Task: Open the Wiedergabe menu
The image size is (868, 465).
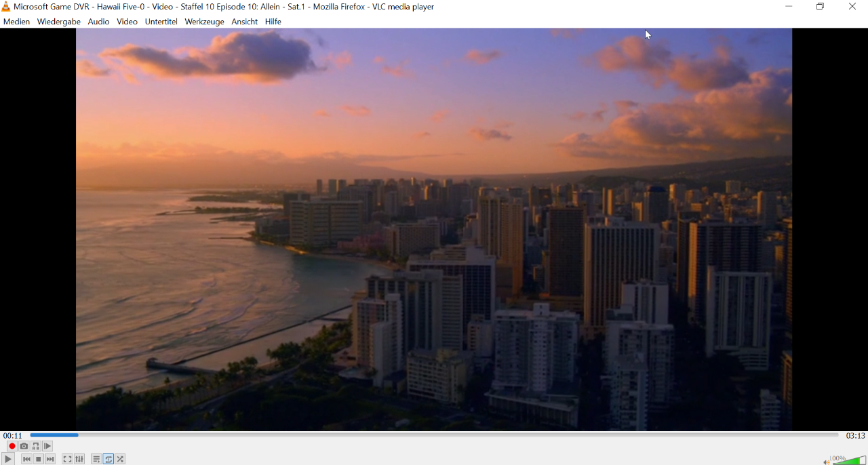Action: pyautogui.click(x=59, y=22)
